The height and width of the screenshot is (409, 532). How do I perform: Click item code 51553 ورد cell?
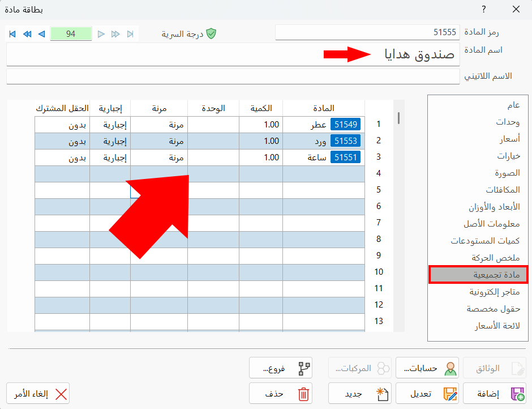point(324,141)
